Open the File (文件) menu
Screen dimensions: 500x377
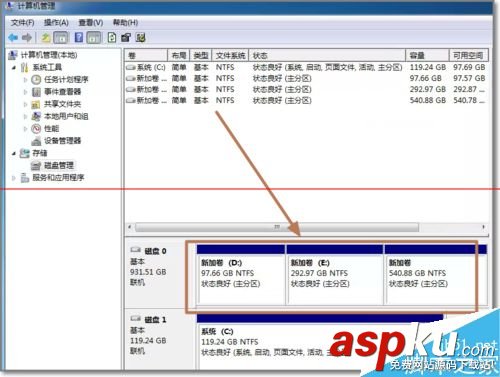(23, 23)
